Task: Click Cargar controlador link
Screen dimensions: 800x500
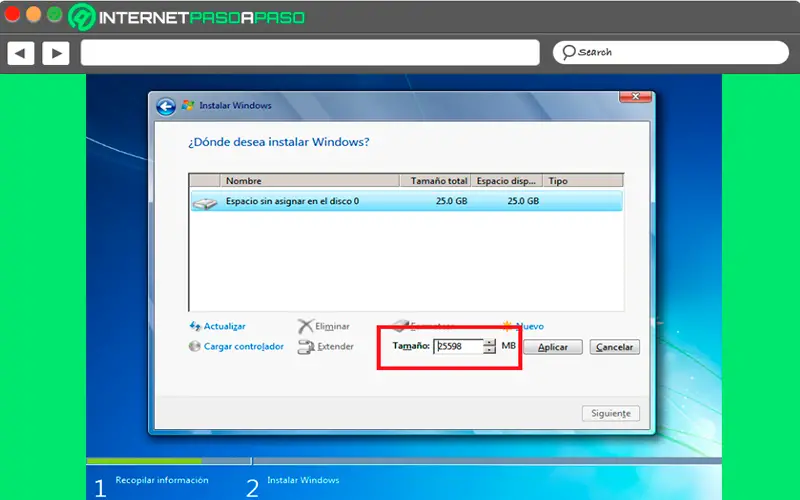Action: coord(243,346)
